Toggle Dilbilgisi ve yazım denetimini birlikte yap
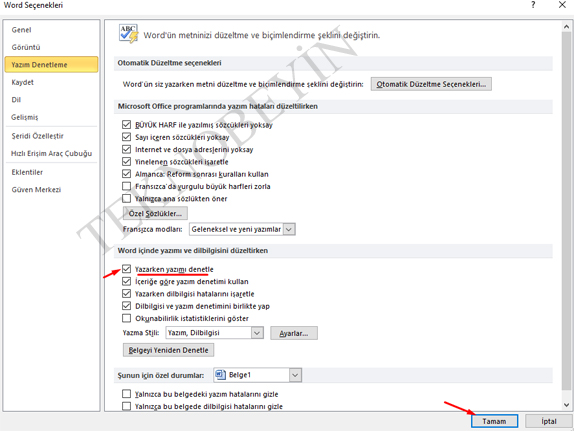The width and height of the screenshot is (574, 431). pos(126,306)
